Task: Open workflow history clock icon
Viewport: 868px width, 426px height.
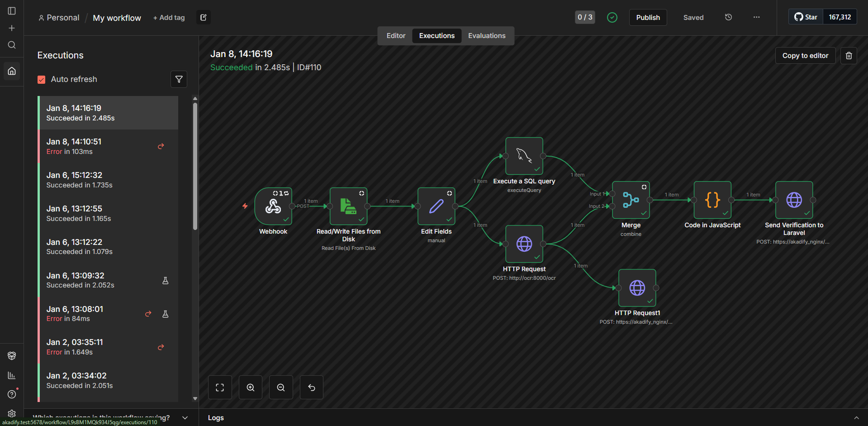Action: click(728, 17)
